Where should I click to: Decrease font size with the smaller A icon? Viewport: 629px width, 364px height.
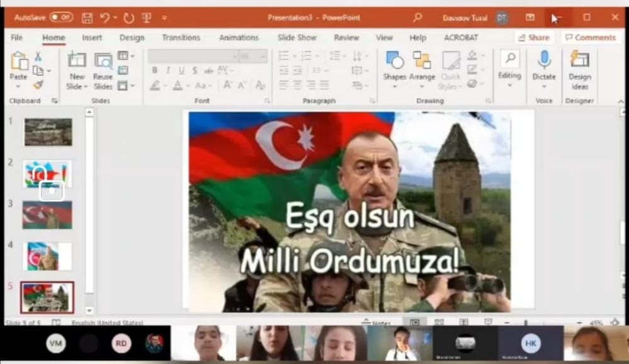coord(242,85)
